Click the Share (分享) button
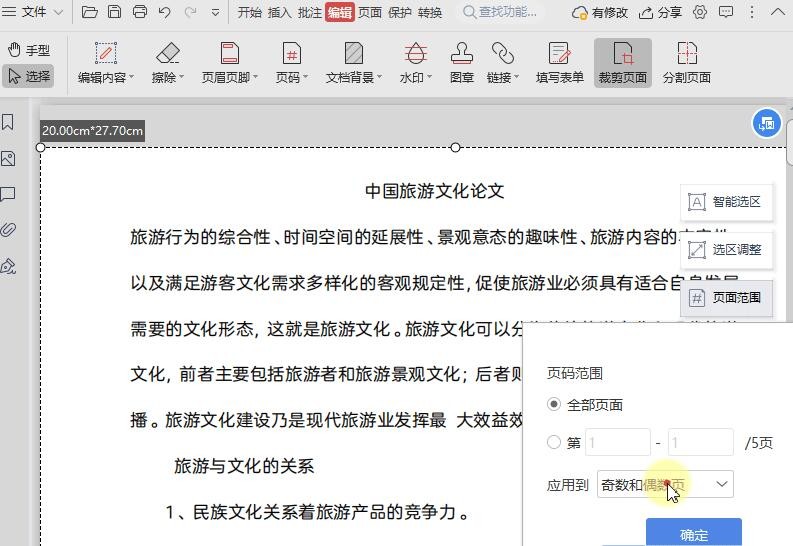793x546 pixels. point(660,12)
